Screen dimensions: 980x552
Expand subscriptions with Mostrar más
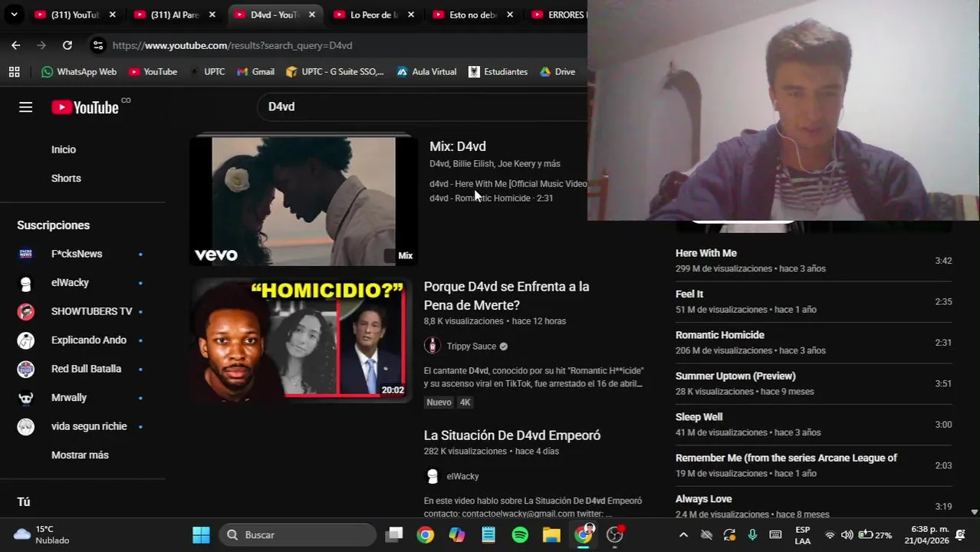(x=80, y=455)
